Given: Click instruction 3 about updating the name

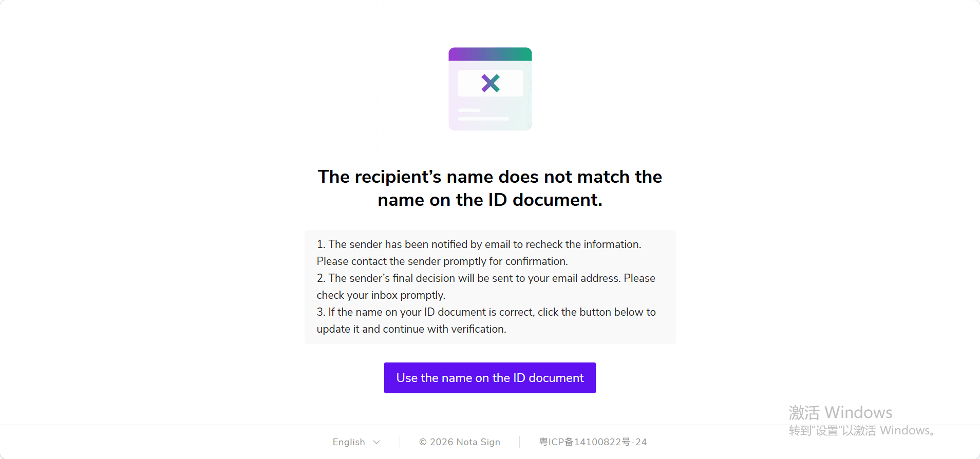Looking at the screenshot, I should [486, 320].
